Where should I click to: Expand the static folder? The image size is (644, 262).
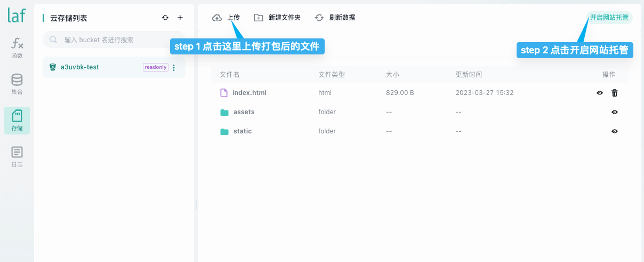point(242,131)
